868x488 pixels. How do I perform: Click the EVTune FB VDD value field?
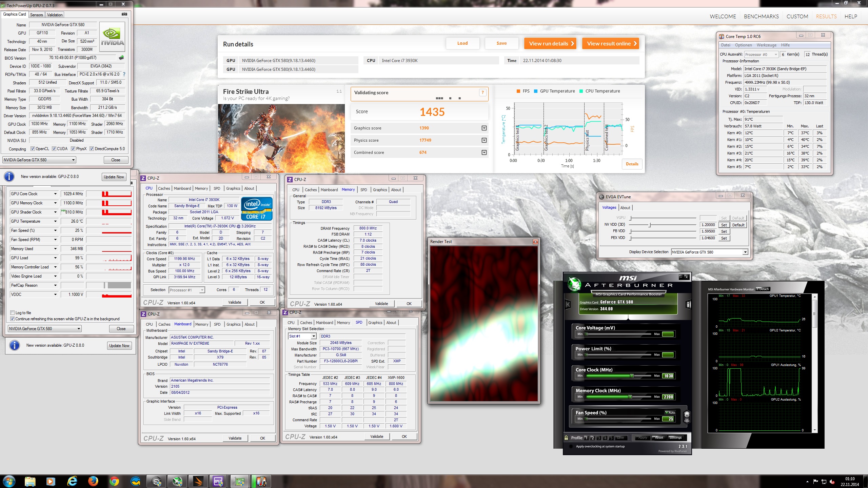pyautogui.click(x=708, y=231)
